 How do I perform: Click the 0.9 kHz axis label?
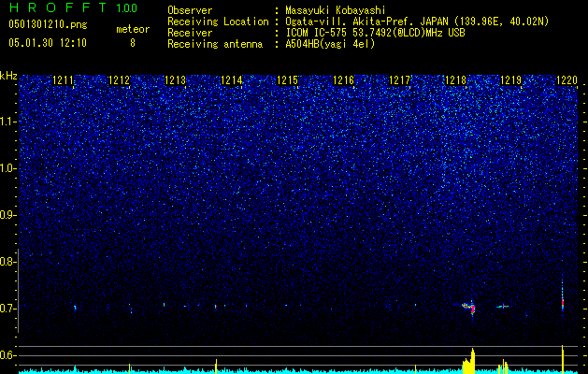pos(8,215)
